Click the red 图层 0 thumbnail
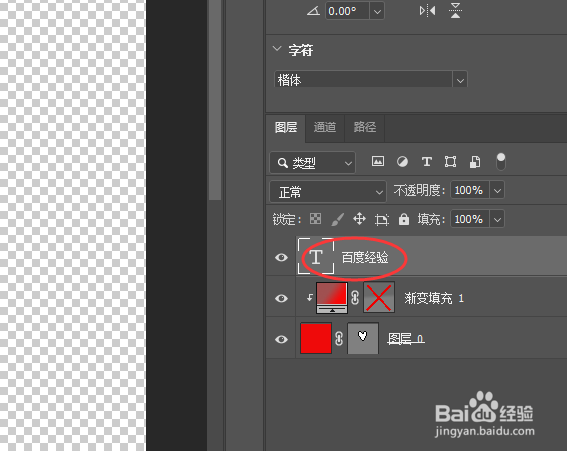This screenshot has width=567, height=451. (316, 339)
